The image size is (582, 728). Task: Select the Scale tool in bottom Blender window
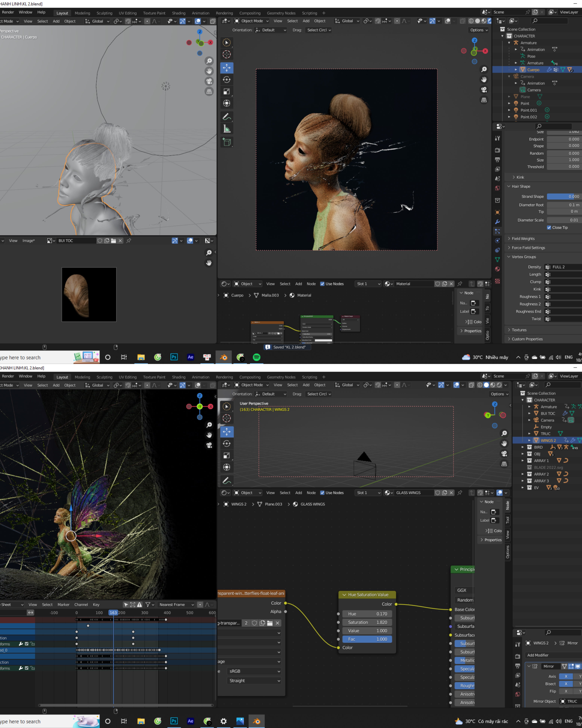227,455
